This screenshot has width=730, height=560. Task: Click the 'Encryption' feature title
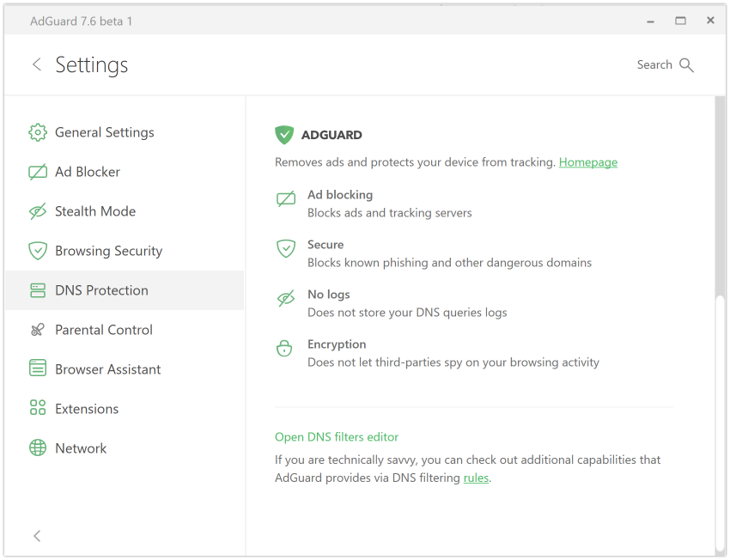pyautogui.click(x=337, y=344)
